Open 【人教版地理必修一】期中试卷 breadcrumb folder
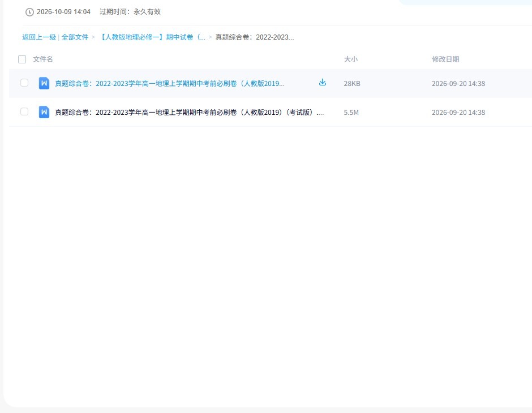The width and height of the screenshot is (532, 413). [152, 37]
